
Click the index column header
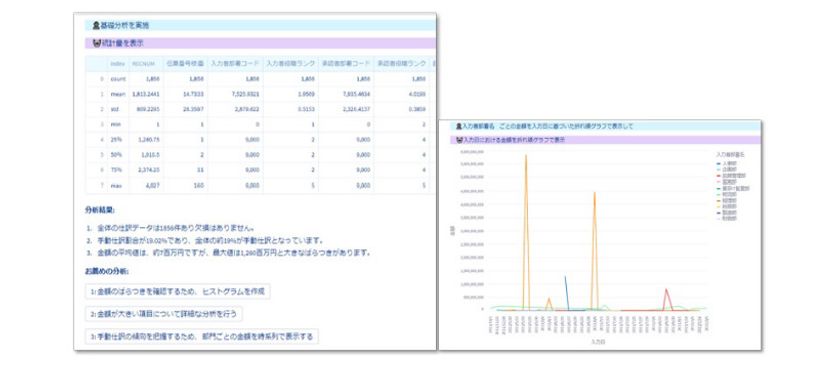pos(117,64)
